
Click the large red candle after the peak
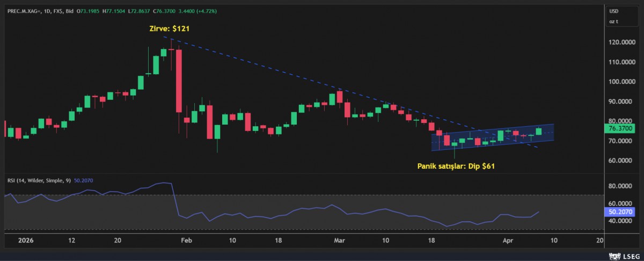[179, 81]
